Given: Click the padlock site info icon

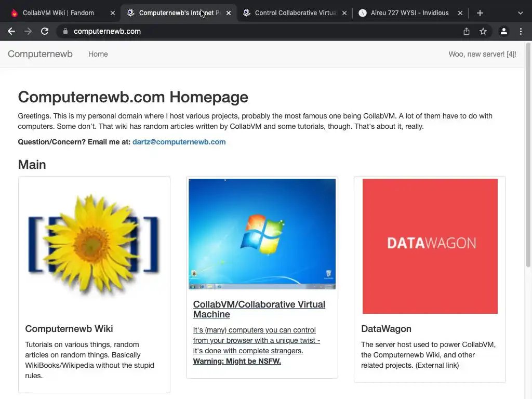Looking at the screenshot, I should [65, 31].
